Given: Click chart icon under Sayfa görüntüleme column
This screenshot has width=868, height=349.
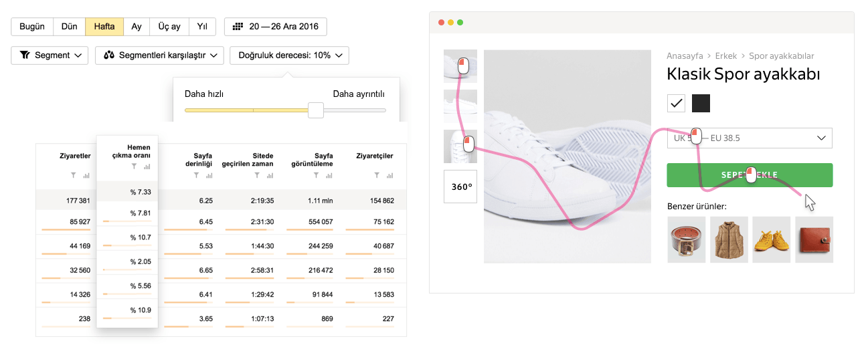Looking at the screenshot, I should pyautogui.click(x=328, y=176).
